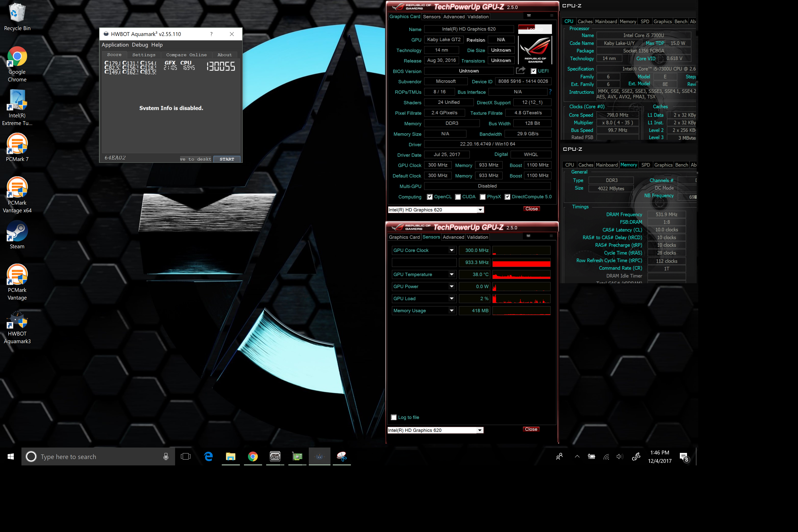This screenshot has height=532, width=798.
Task: Click empty sensor name field above GPU Temperature
Action: 424,262
